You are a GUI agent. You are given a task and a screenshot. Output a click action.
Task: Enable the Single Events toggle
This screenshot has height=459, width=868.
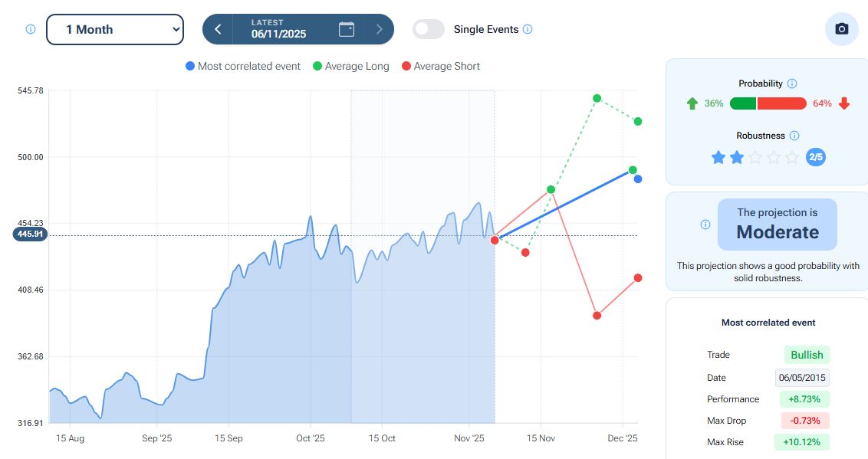point(429,29)
